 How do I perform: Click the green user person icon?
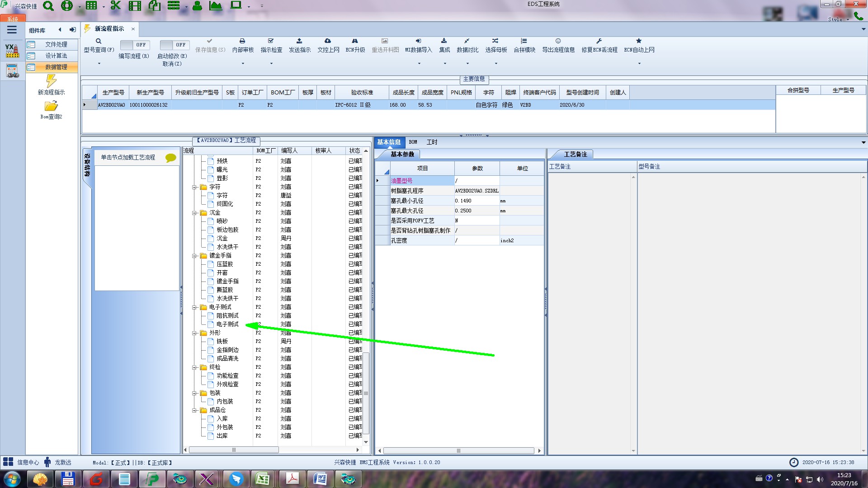click(x=197, y=6)
